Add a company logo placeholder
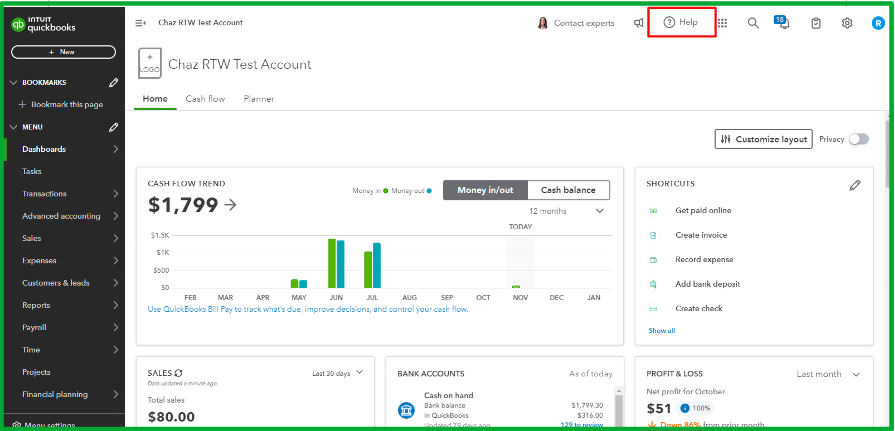 tap(150, 63)
